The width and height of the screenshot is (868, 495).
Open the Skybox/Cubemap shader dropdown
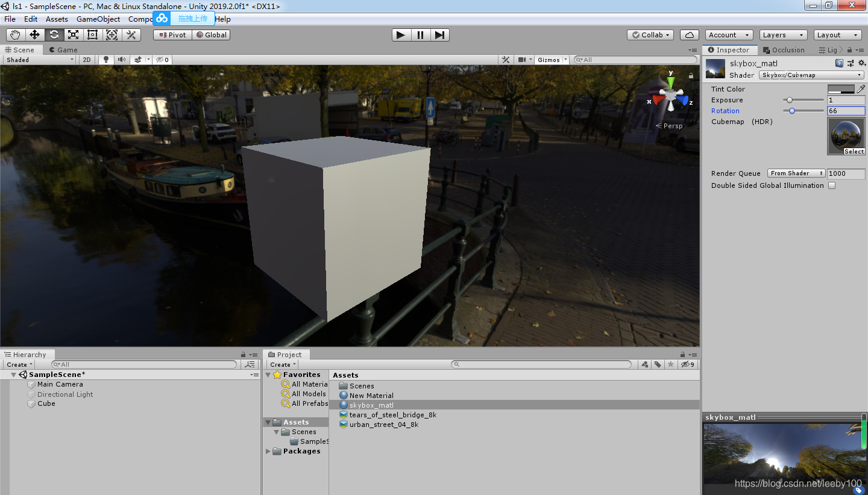[x=812, y=75]
